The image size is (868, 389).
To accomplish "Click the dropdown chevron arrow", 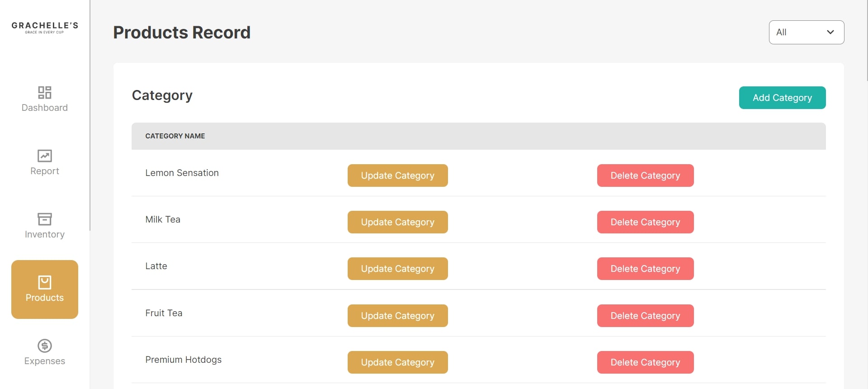I will (x=830, y=32).
